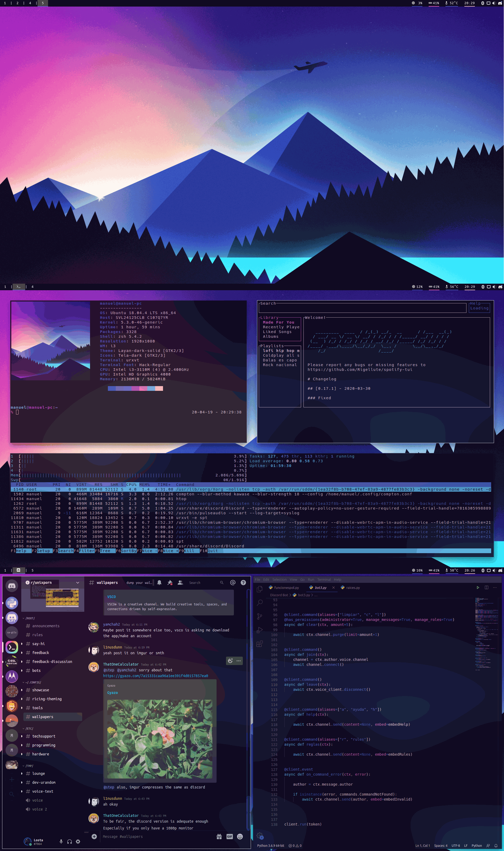
Task: Click the Gyazo embed title link
Action: (112, 693)
